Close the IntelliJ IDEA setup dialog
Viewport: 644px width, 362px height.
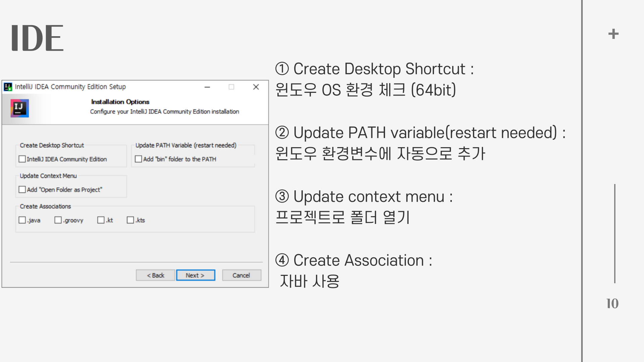click(x=256, y=87)
